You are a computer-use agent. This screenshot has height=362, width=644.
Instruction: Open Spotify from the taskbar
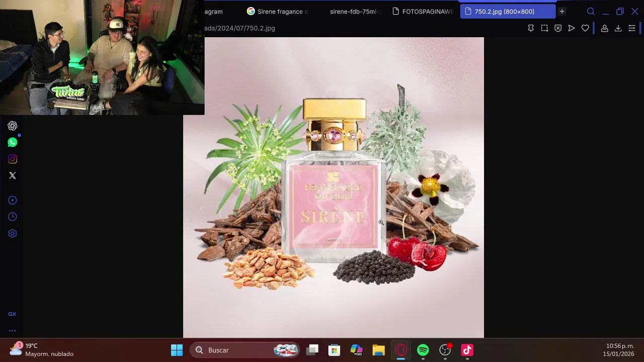click(x=423, y=350)
